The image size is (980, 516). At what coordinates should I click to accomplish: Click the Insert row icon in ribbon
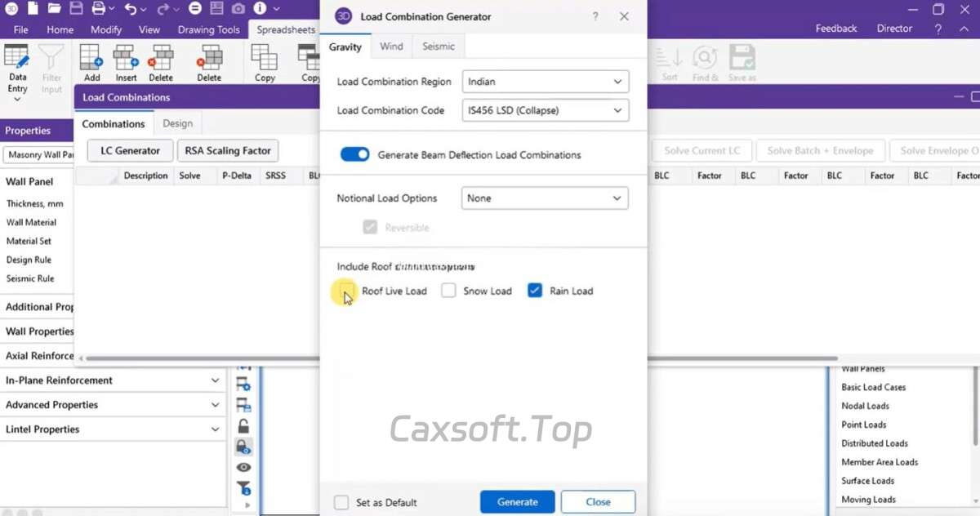(x=126, y=60)
